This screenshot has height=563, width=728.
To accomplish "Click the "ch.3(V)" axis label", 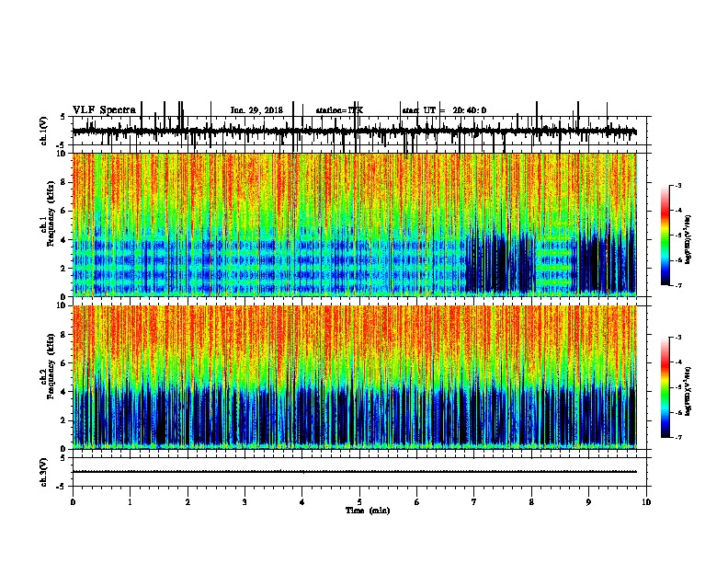I will [44, 472].
